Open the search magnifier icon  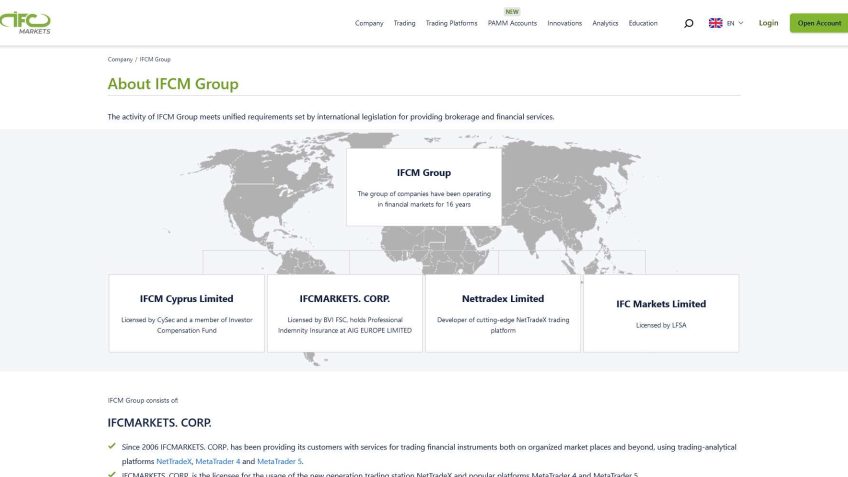click(688, 23)
